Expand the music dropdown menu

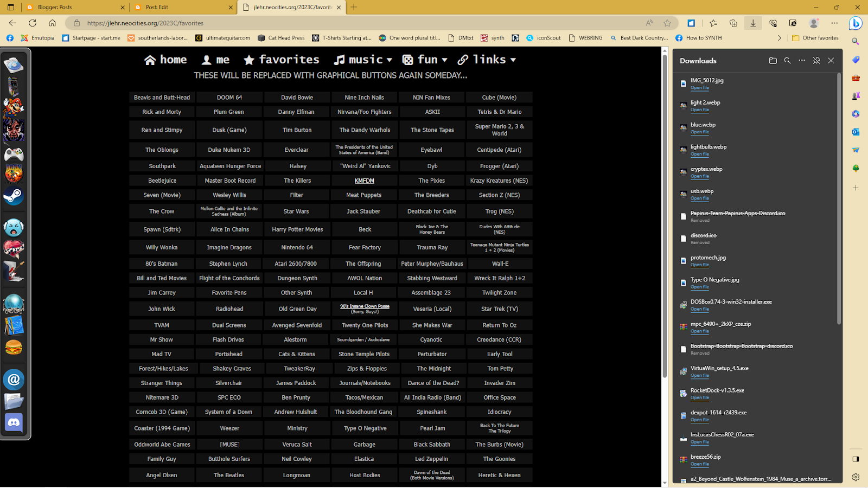point(363,60)
